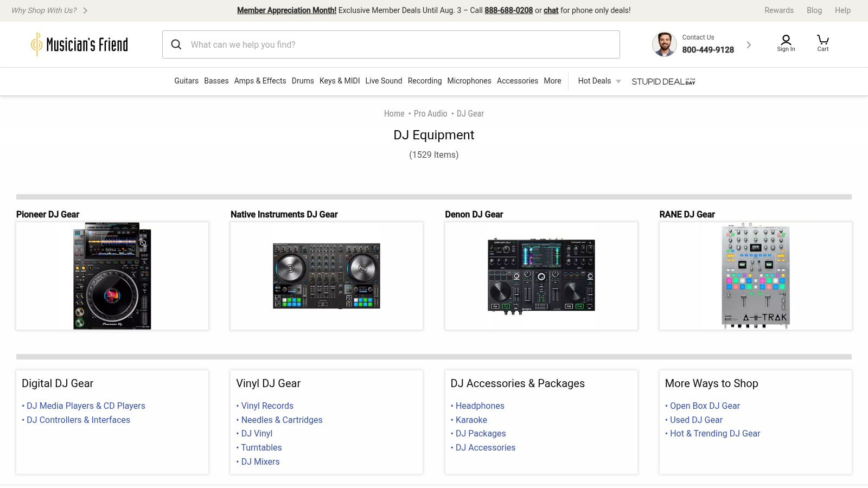This screenshot has width=868, height=488.
Task: Open DJ Controllers & Interfaces
Action: (x=78, y=420)
